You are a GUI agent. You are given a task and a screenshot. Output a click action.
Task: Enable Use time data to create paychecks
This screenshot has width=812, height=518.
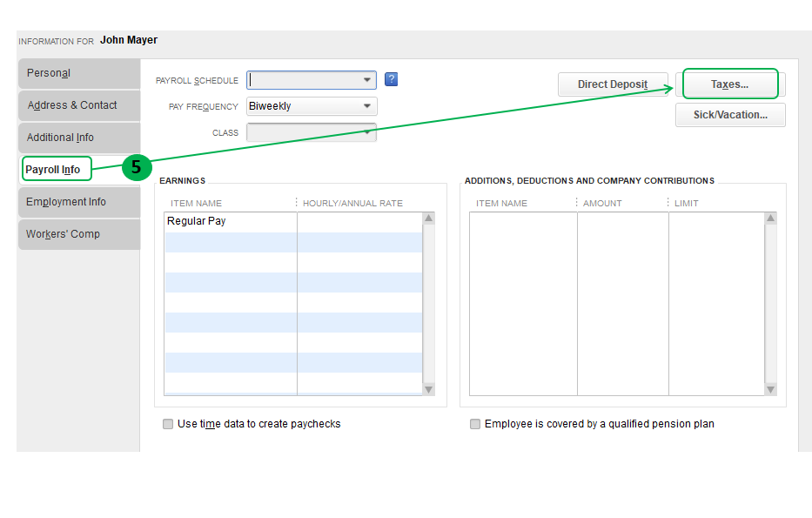tap(168, 424)
